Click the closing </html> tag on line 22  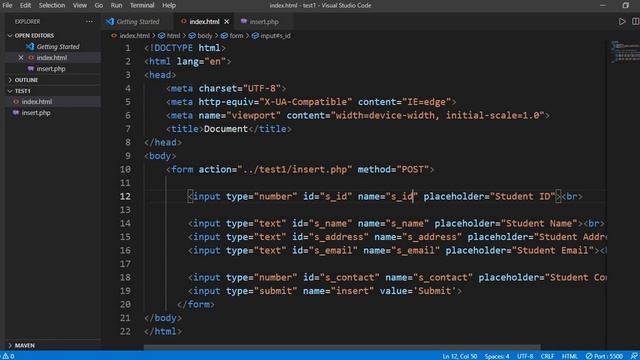coord(163,331)
